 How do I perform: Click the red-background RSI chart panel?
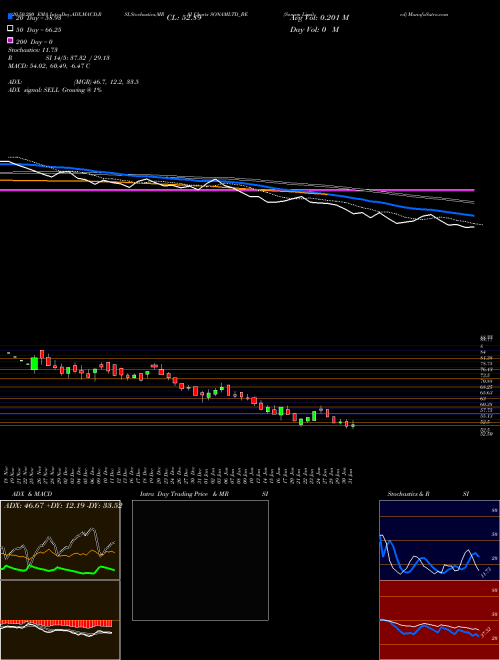439,620
